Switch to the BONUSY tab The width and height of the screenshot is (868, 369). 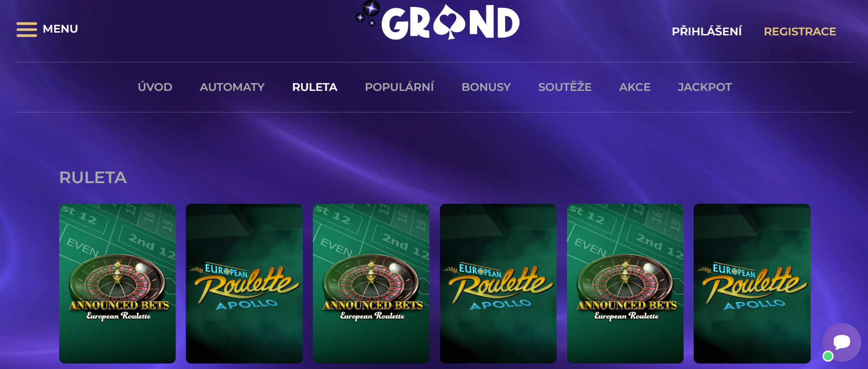(x=486, y=87)
